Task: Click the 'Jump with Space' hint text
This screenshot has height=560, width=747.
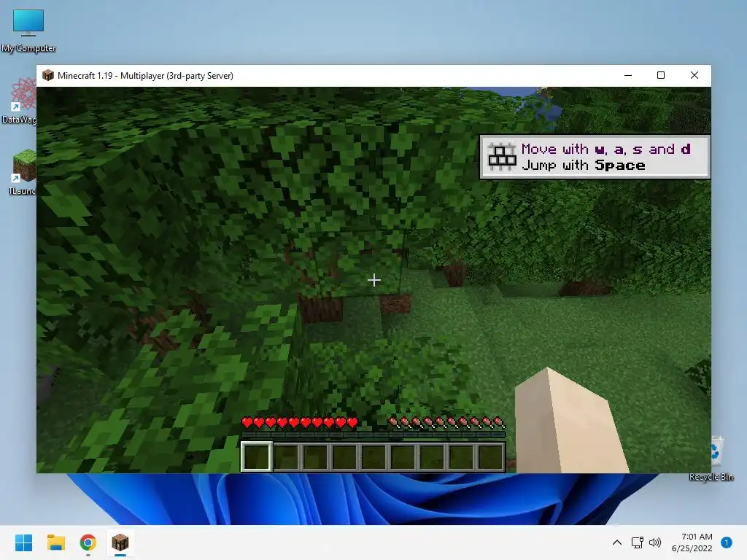Action: 583,166
